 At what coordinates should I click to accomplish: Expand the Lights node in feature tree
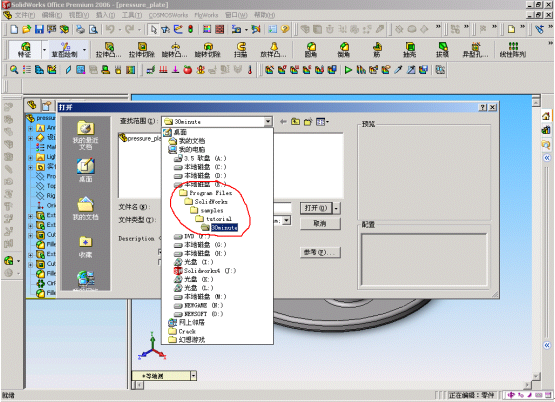tap(30, 157)
